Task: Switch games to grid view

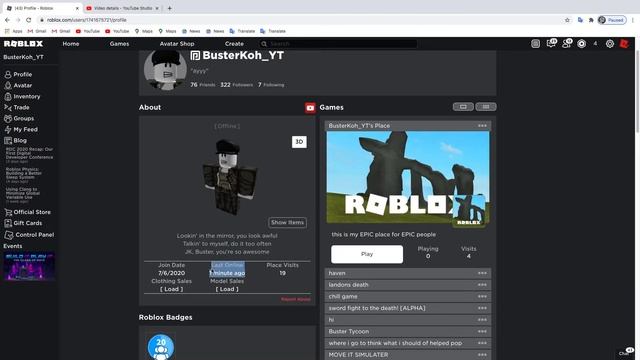Action: click(486, 107)
